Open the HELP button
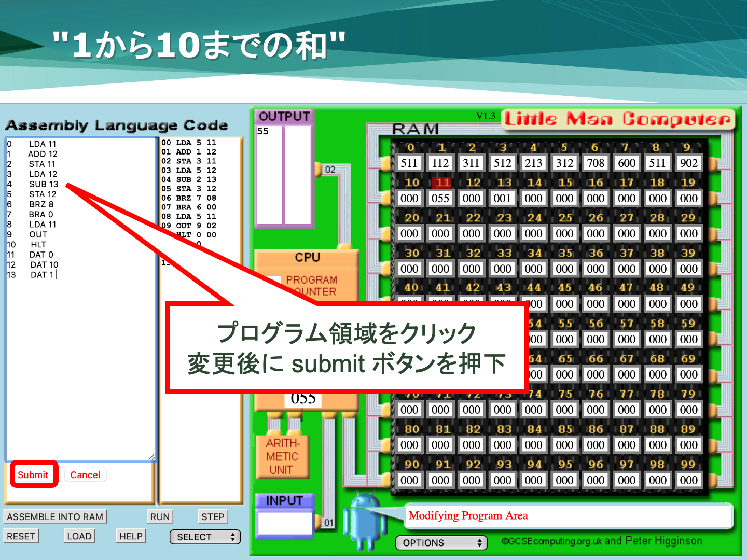The image size is (747, 560). click(131, 536)
